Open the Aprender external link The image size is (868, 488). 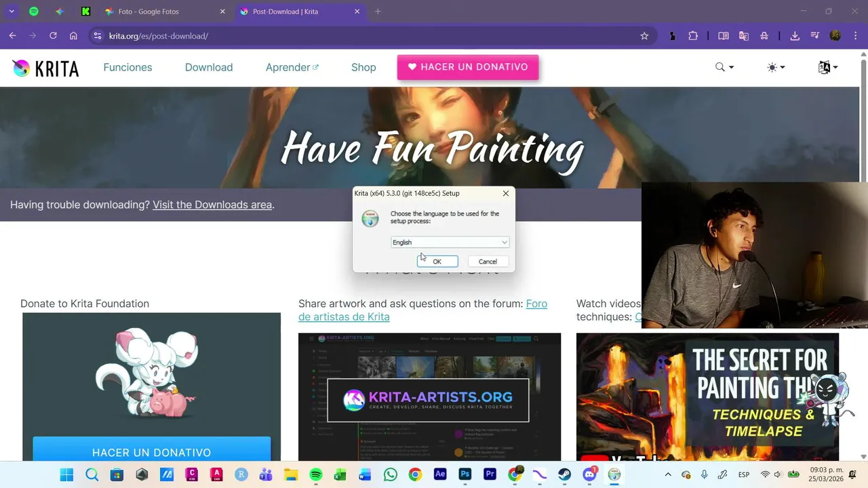click(x=292, y=67)
